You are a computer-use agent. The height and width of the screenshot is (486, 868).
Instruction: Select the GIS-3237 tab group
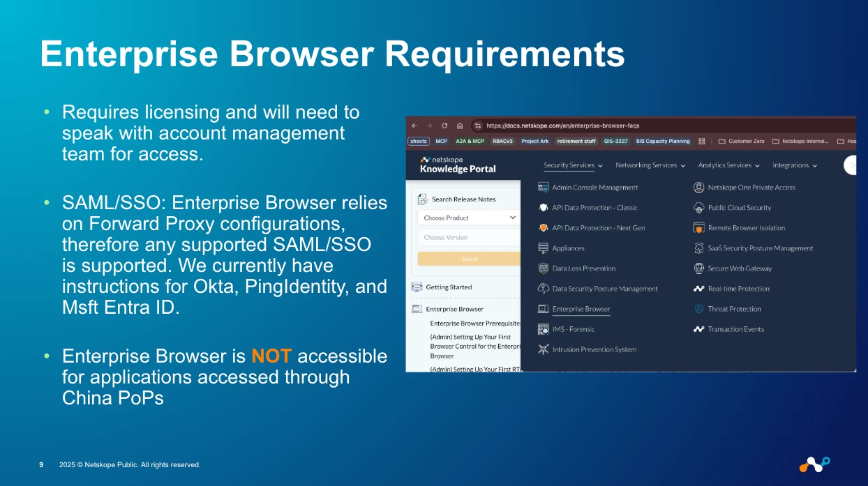[616, 141]
